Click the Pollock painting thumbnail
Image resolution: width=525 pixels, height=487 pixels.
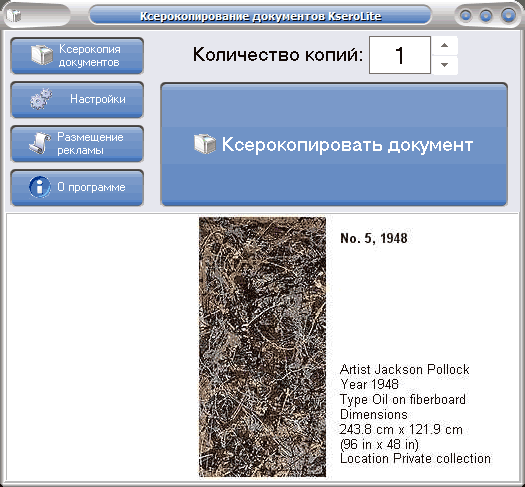click(x=262, y=347)
